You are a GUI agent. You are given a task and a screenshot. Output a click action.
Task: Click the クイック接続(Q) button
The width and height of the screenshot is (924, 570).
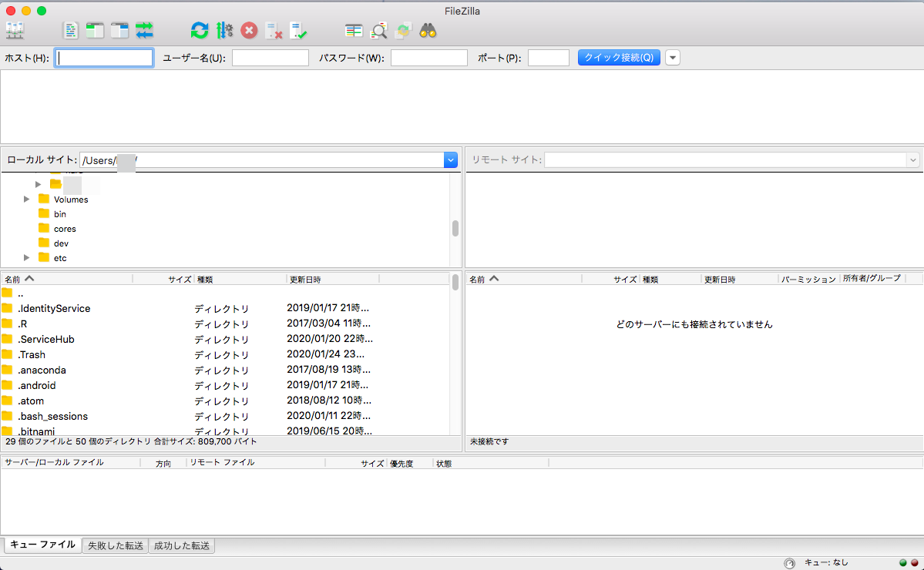[619, 58]
